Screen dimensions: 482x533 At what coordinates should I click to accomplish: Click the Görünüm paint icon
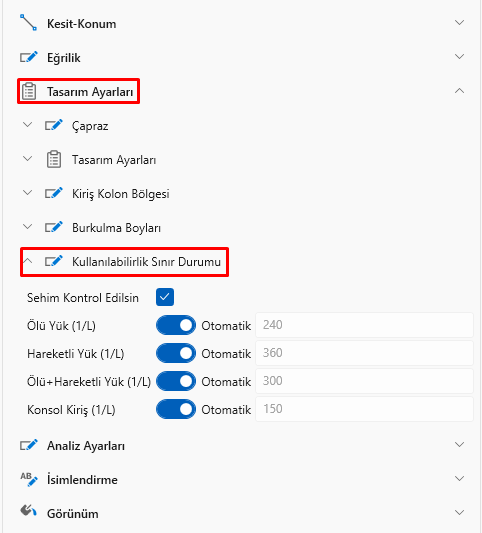(x=29, y=511)
